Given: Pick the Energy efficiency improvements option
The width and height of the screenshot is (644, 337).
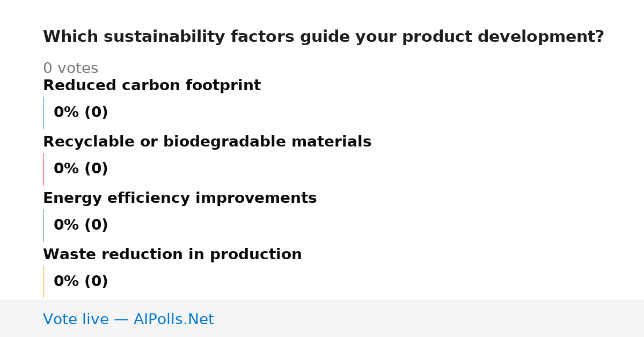Looking at the screenshot, I should 180,199.
